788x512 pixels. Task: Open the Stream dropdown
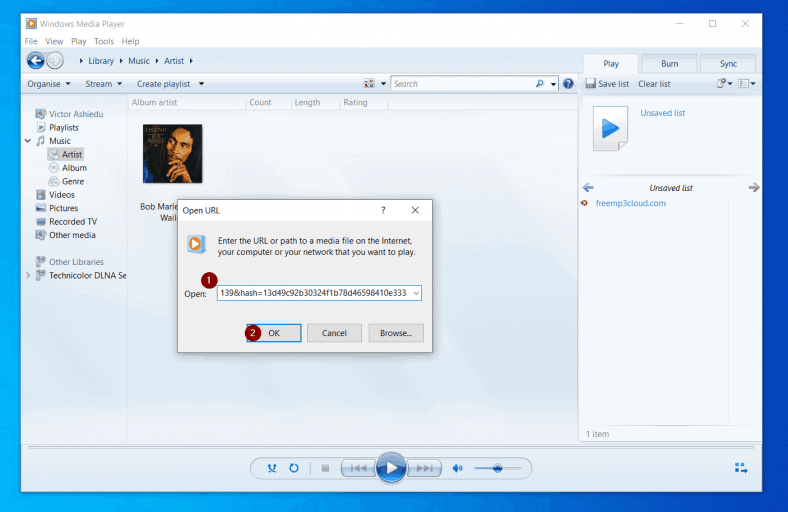tap(104, 84)
